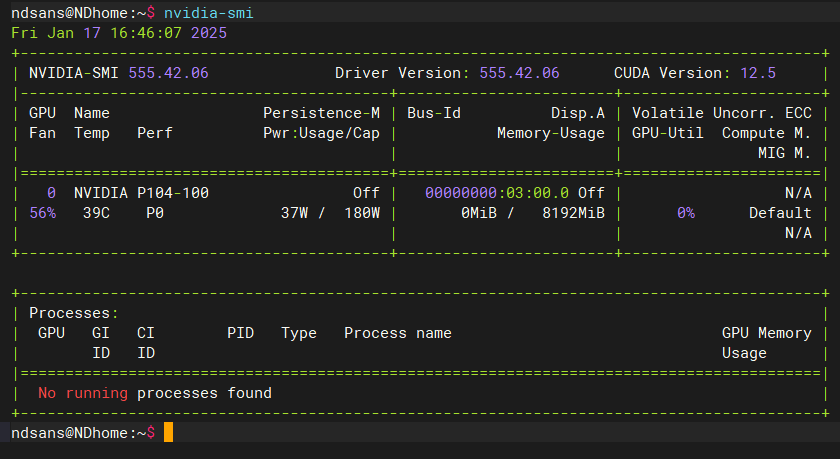This screenshot has height=459, width=840.
Task: Click the performance state P0
Action: pyautogui.click(x=155, y=213)
